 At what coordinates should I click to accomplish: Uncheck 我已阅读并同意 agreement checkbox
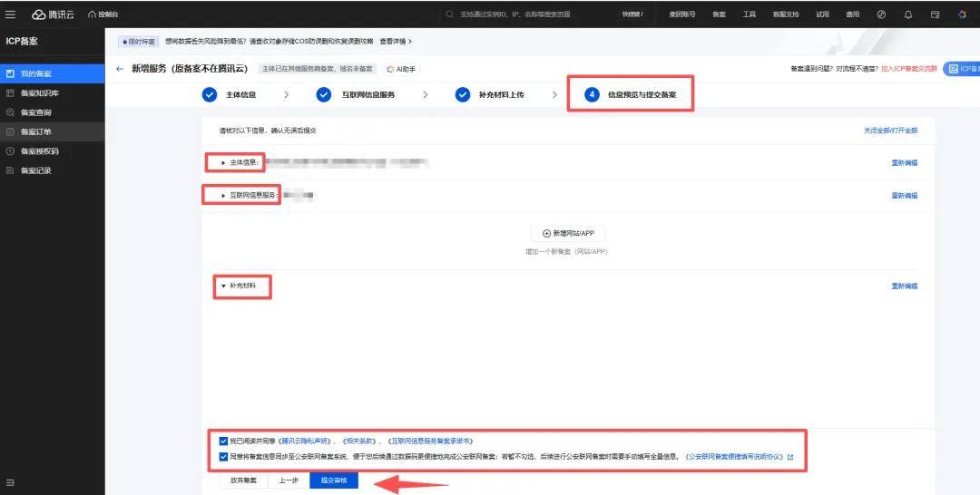click(224, 442)
